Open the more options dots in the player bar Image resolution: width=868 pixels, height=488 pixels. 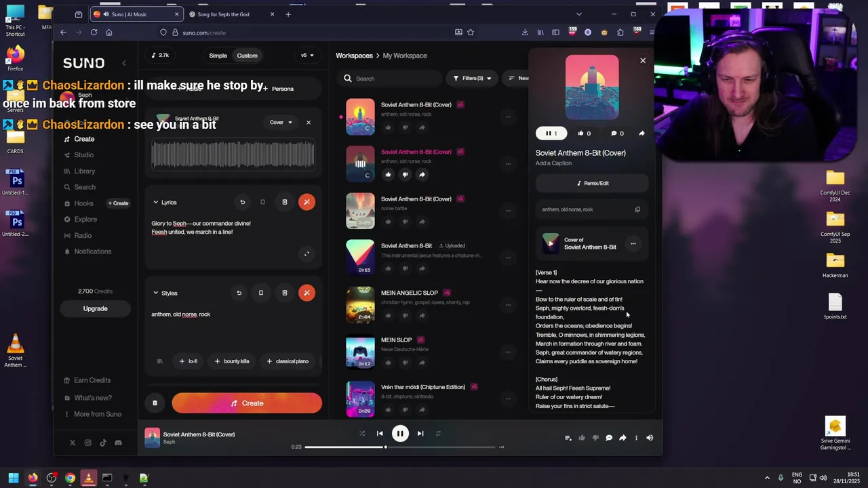coord(636,438)
